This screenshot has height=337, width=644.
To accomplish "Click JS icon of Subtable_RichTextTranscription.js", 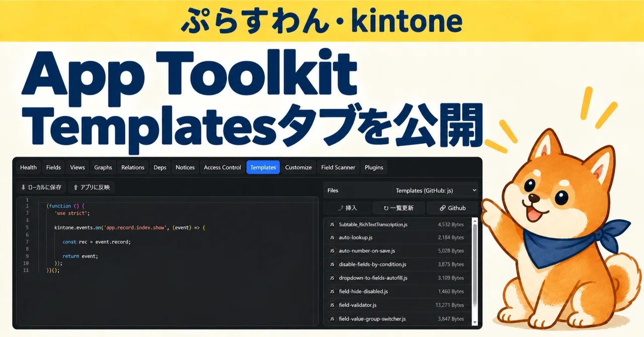I will [x=332, y=224].
